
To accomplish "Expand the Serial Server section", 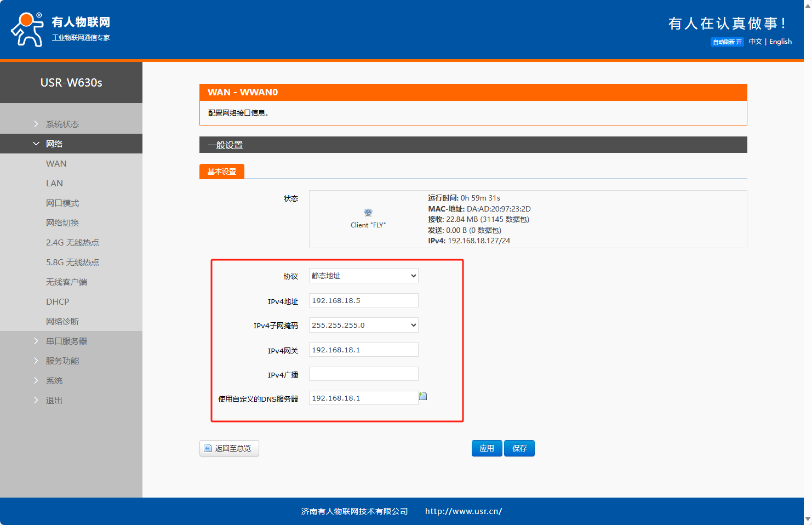I will [x=66, y=341].
